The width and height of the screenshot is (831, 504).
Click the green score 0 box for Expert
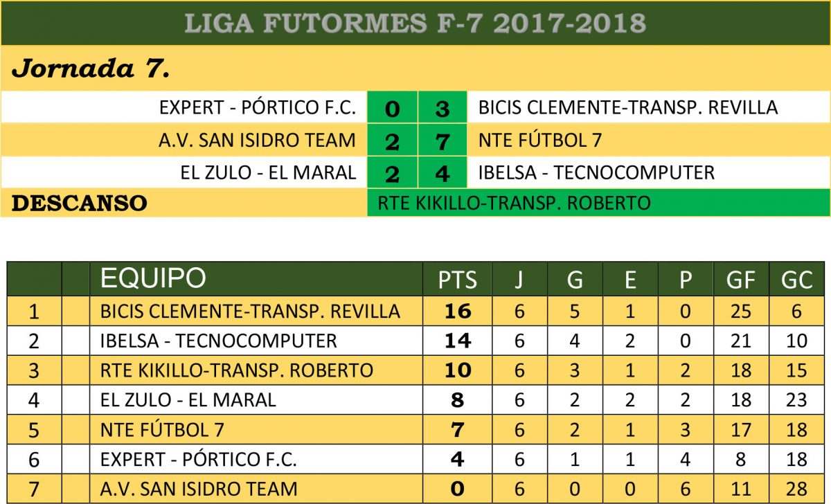point(392,109)
